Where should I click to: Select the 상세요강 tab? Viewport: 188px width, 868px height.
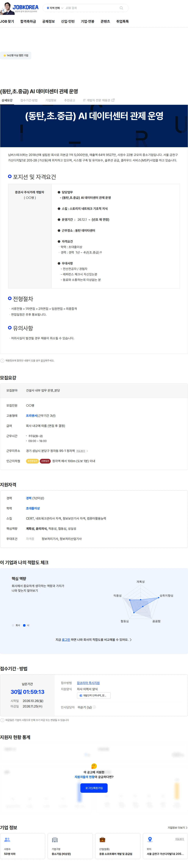7,100
